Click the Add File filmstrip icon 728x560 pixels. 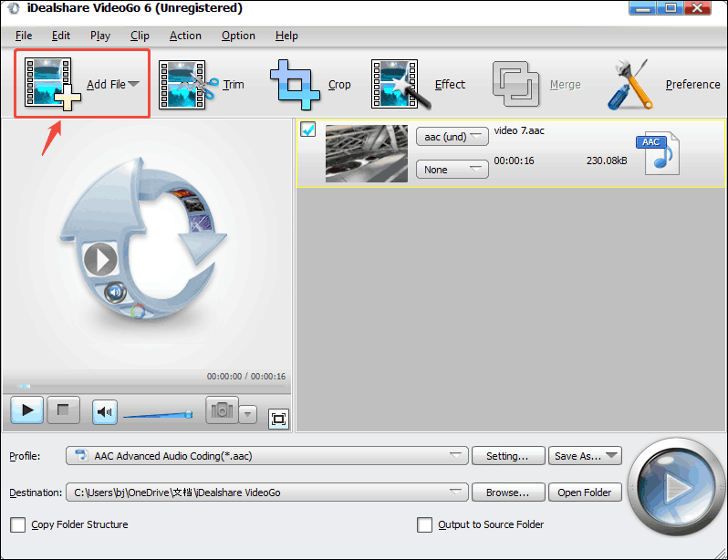coord(52,84)
